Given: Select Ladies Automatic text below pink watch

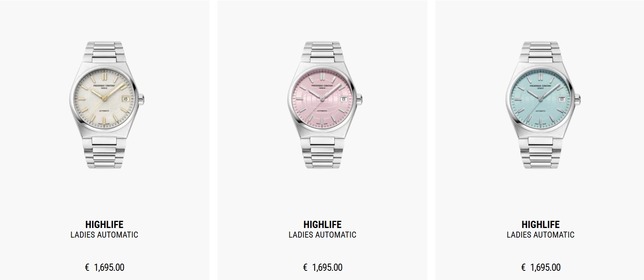Looking at the screenshot, I should coord(323,235).
